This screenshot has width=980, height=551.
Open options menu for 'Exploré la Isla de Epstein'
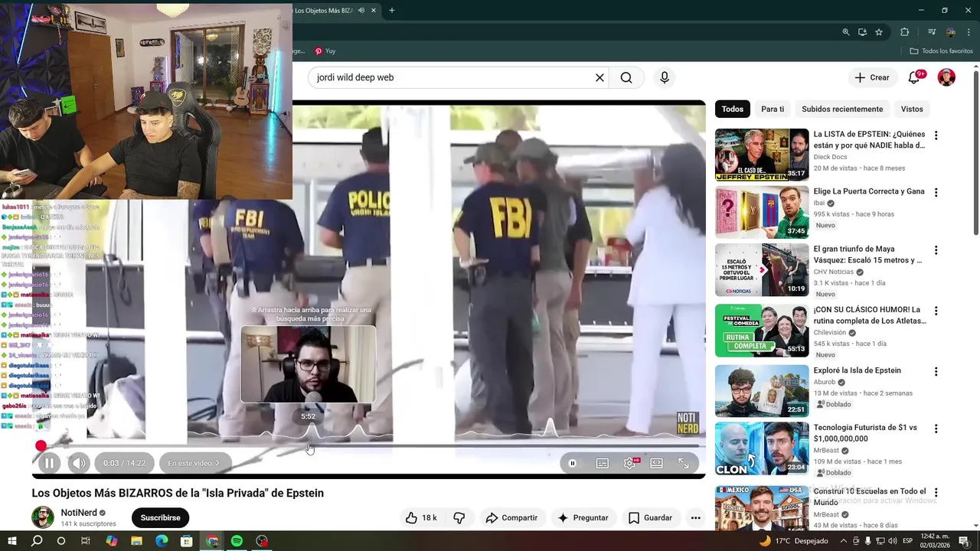(x=936, y=372)
